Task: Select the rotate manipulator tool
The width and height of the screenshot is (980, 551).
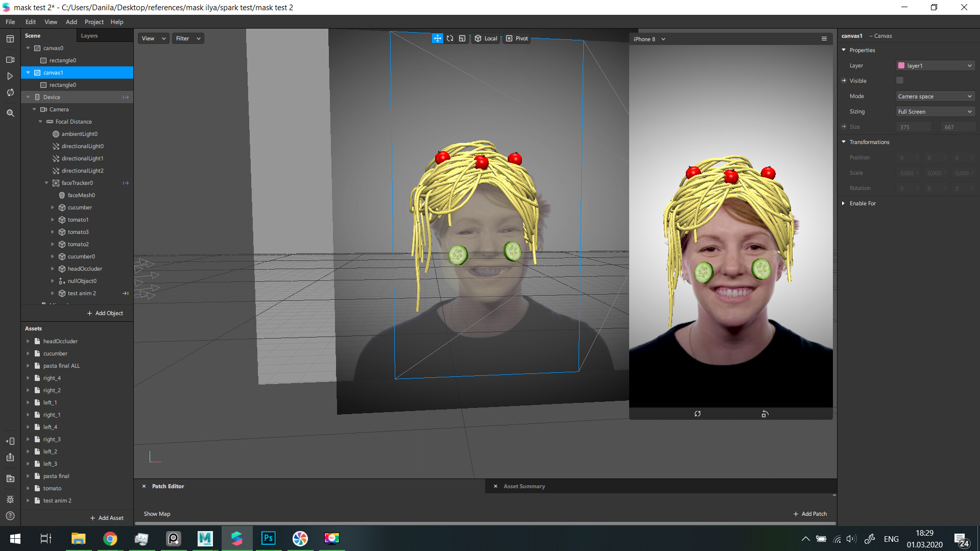Action: [450, 38]
